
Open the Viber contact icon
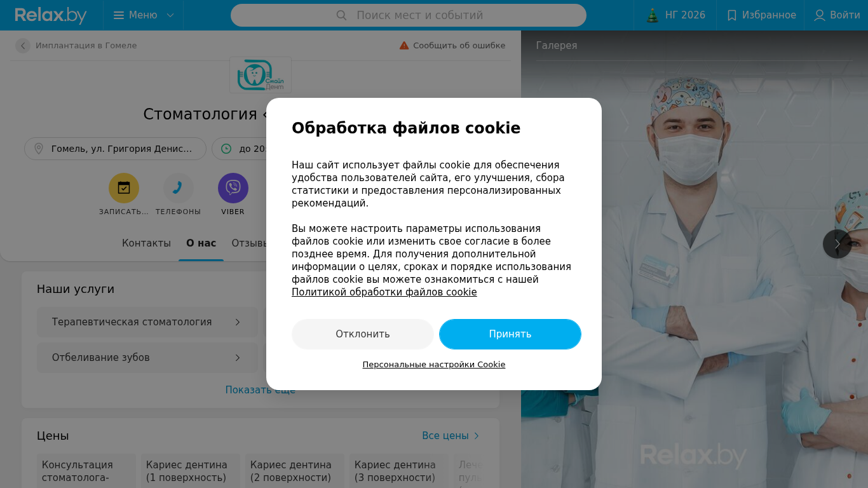(233, 188)
